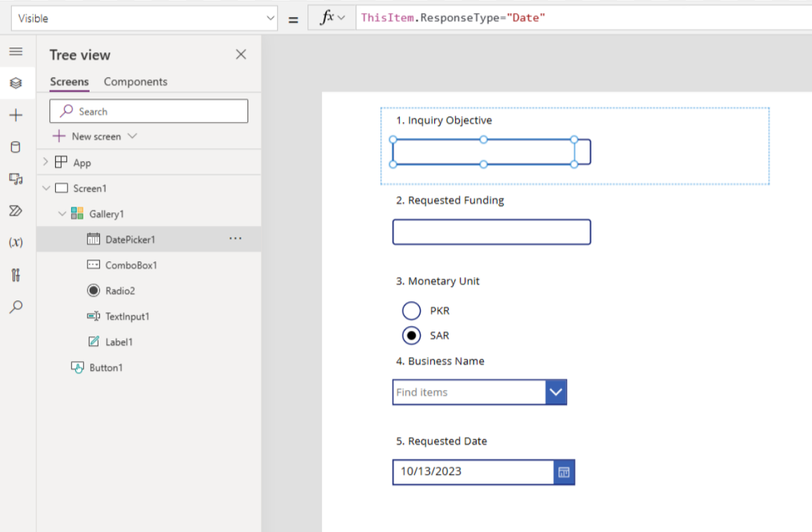Expand the App tree node
The height and width of the screenshot is (532, 812).
tap(46, 163)
